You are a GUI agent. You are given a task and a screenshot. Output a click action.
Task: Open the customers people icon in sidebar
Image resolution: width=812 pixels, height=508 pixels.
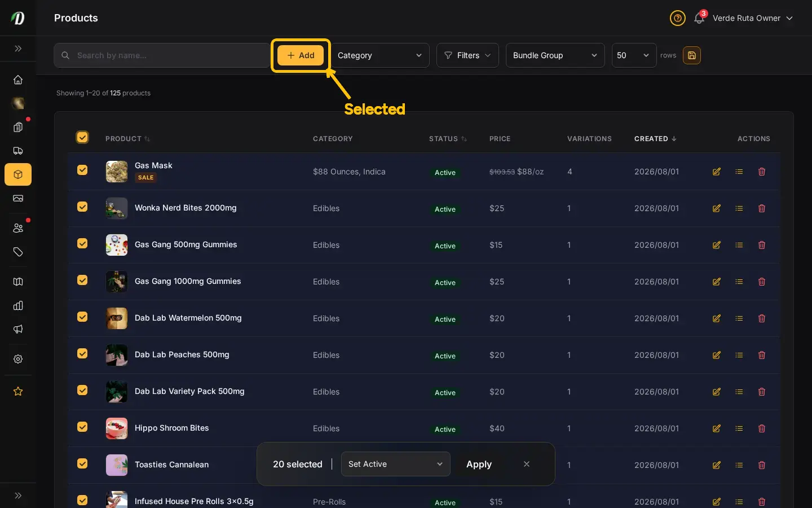[18, 228]
